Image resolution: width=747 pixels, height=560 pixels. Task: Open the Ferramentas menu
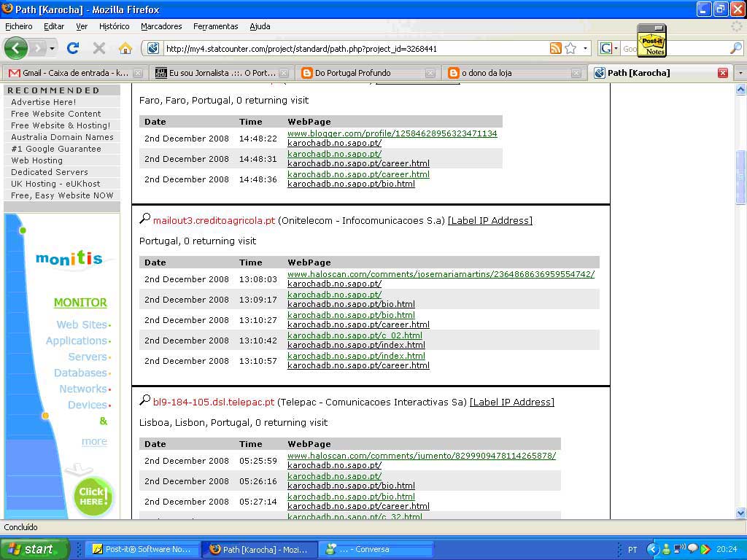coord(216,26)
